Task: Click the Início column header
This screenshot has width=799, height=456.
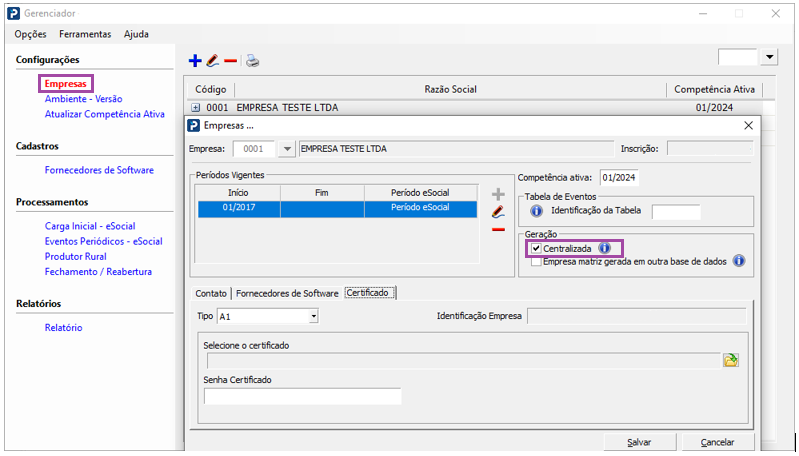Action: [x=238, y=193]
